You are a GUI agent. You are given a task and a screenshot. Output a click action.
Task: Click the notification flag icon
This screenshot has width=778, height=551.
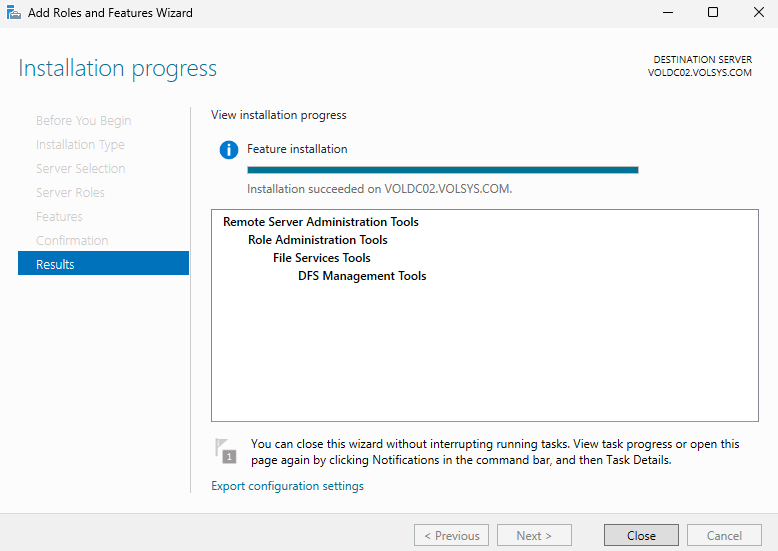[227, 450]
